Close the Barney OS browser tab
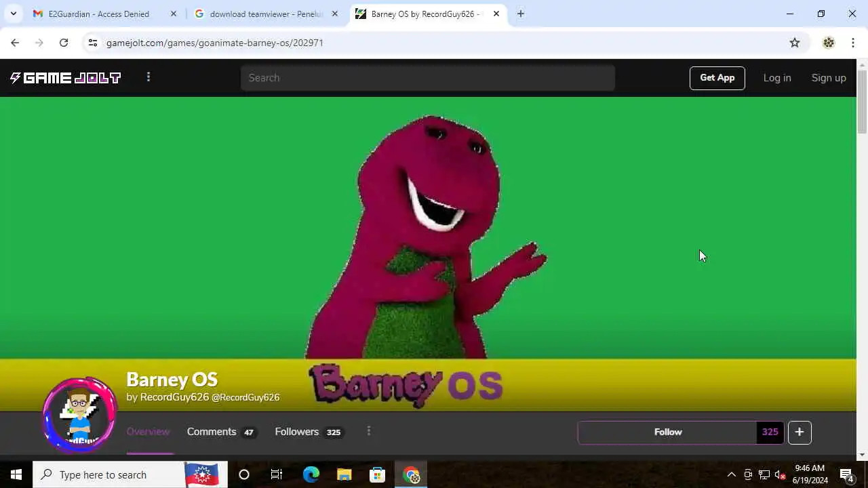Viewport: 868px width, 488px height. point(496,14)
